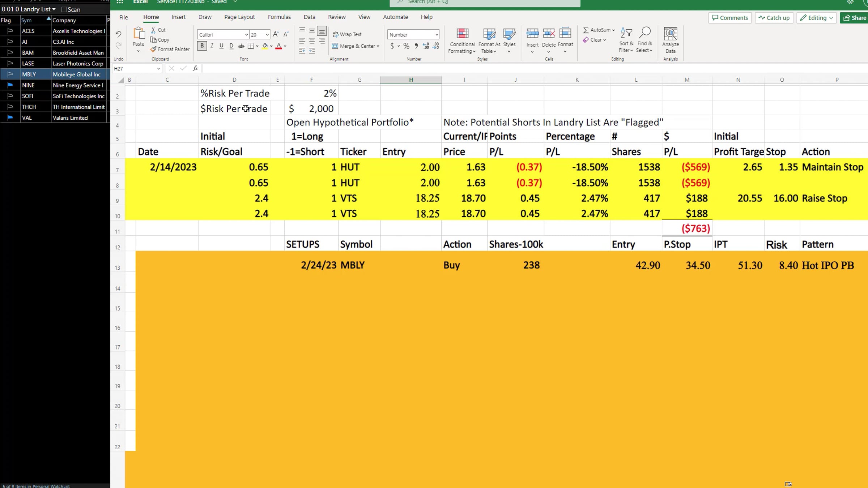868x488 pixels.
Task: Open Find & Select menu
Action: (x=644, y=40)
